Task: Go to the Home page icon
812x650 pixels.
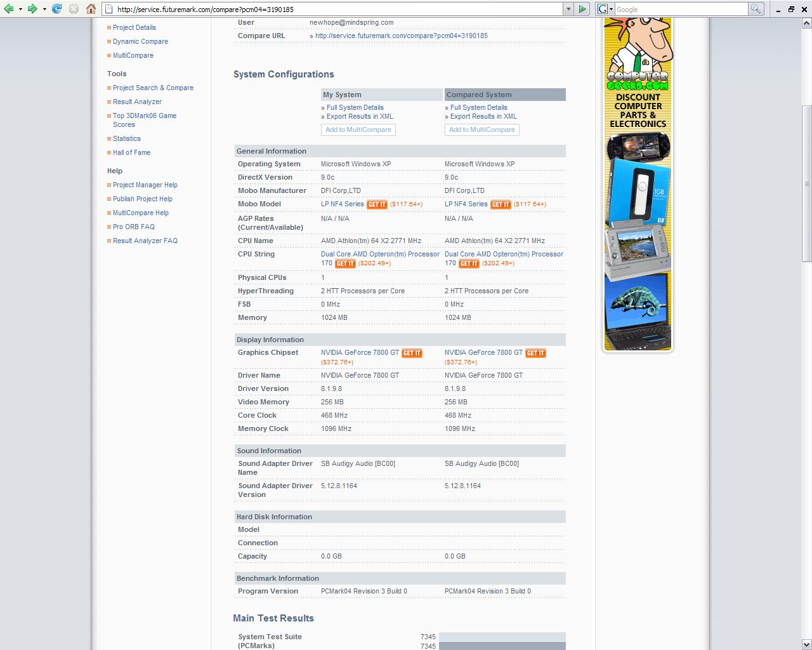Action: pyautogui.click(x=91, y=9)
